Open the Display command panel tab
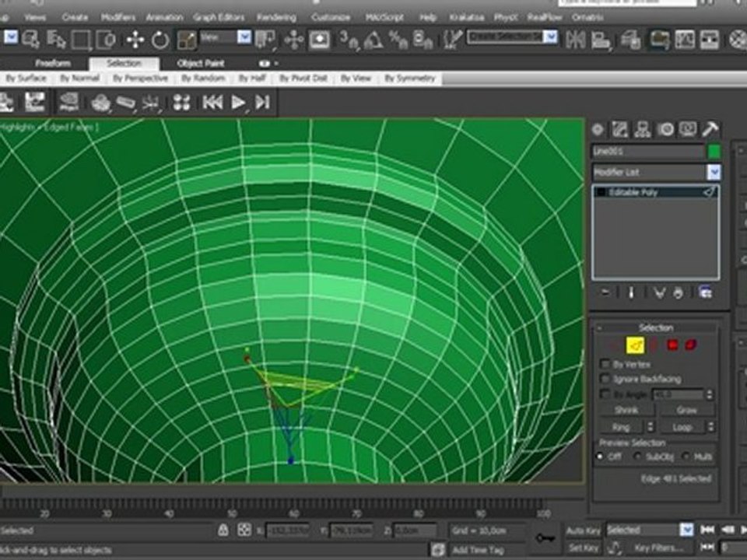Image resolution: width=747 pixels, height=560 pixels. click(x=688, y=130)
